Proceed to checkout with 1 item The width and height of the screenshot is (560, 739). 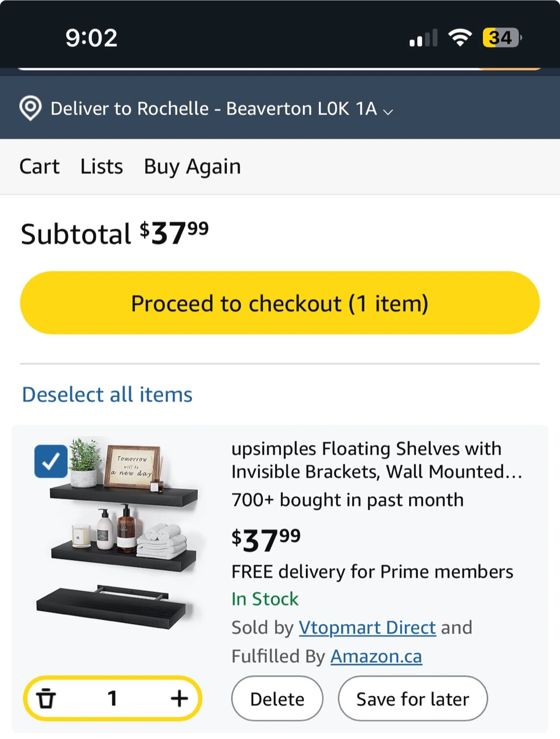pyautogui.click(x=280, y=303)
